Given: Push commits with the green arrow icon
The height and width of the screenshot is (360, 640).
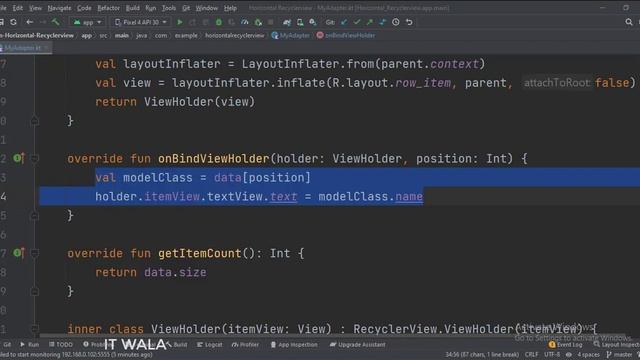Looking at the screenshot, I should point(370,22).
